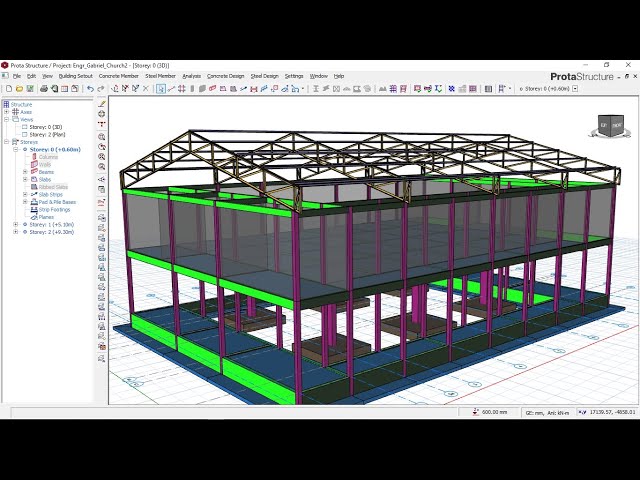Open the Analysis menu

click(x=191, y=76)
